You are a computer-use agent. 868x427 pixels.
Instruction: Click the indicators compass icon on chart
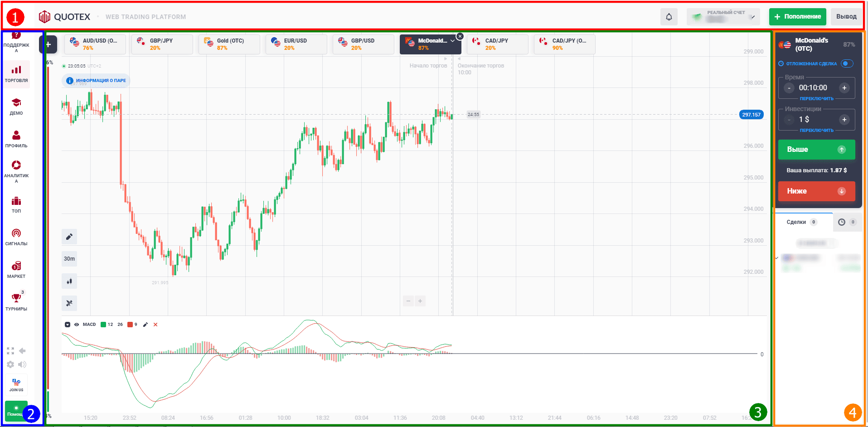[x=69, y=303]
